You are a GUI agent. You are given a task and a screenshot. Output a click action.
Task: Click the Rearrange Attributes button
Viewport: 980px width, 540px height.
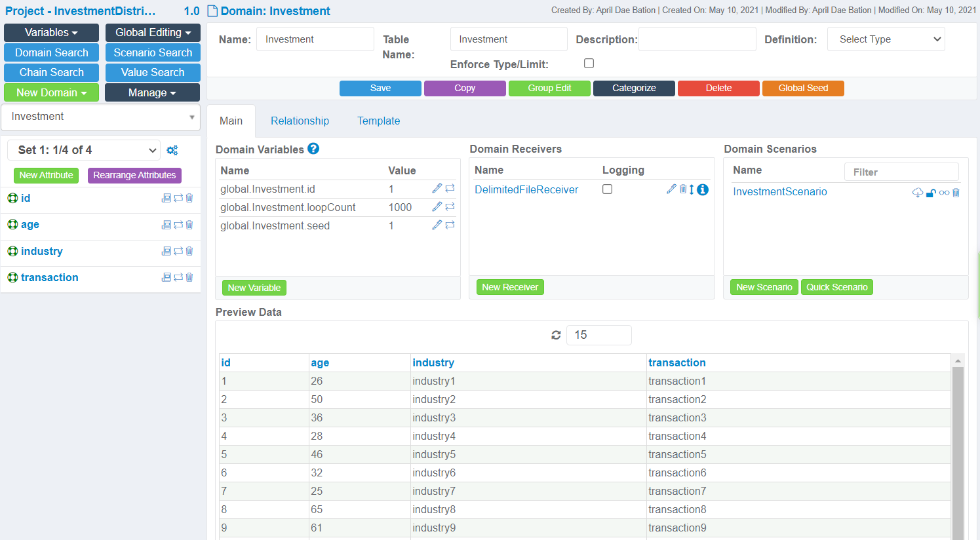point(134,176)
